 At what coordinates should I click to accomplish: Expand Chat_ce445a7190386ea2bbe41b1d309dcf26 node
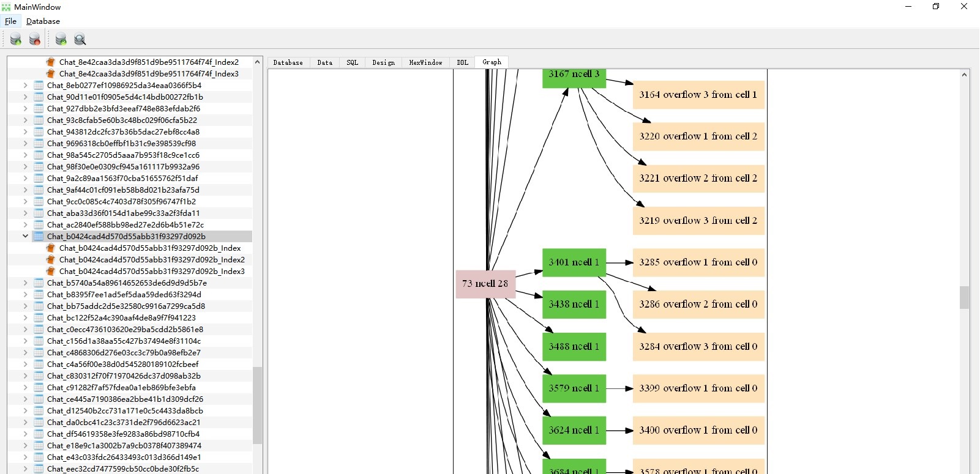tap(25, 399)
